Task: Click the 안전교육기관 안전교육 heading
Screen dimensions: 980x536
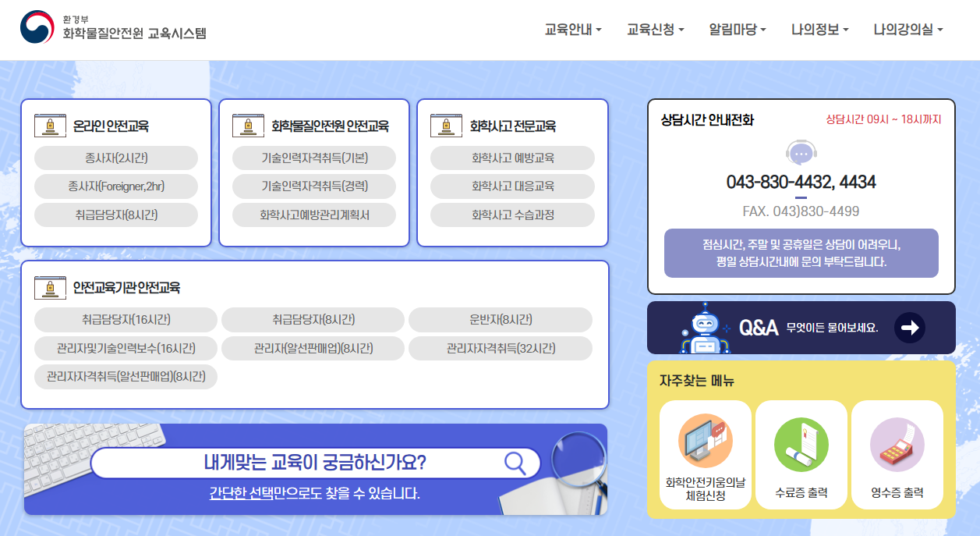Action: [126, 287]
